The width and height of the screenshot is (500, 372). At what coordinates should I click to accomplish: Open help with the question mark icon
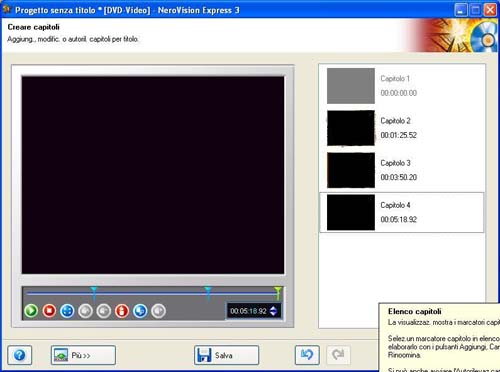pyautogui.click(x=20, y=355)
